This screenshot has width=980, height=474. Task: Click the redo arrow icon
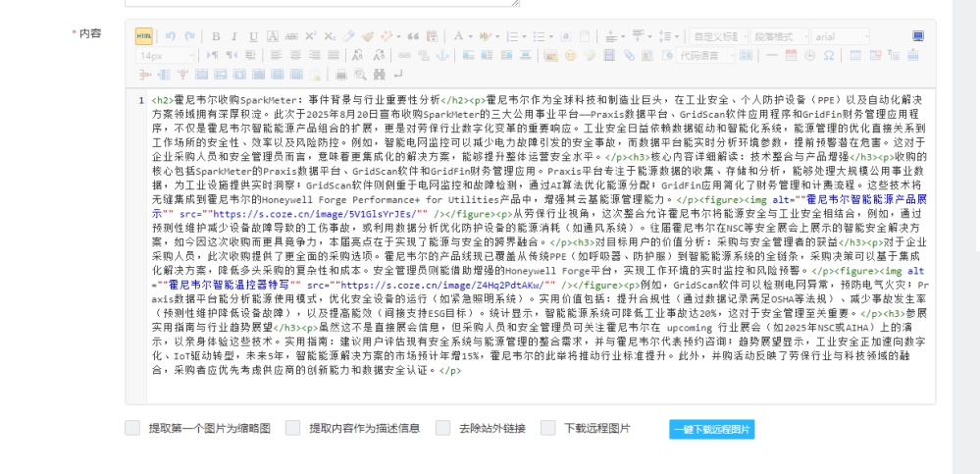tap(189, 36)
